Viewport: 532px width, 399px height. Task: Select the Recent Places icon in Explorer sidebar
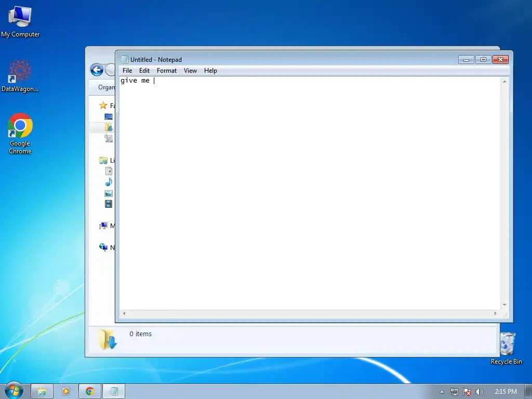point(109,138)
